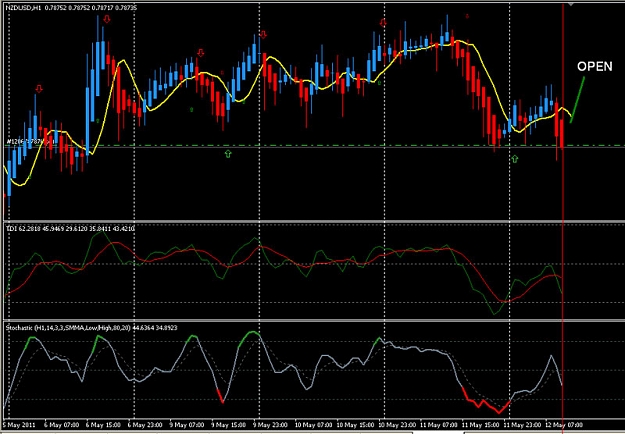Click the '10 May 15:00' time axis label

coord(354,424)
